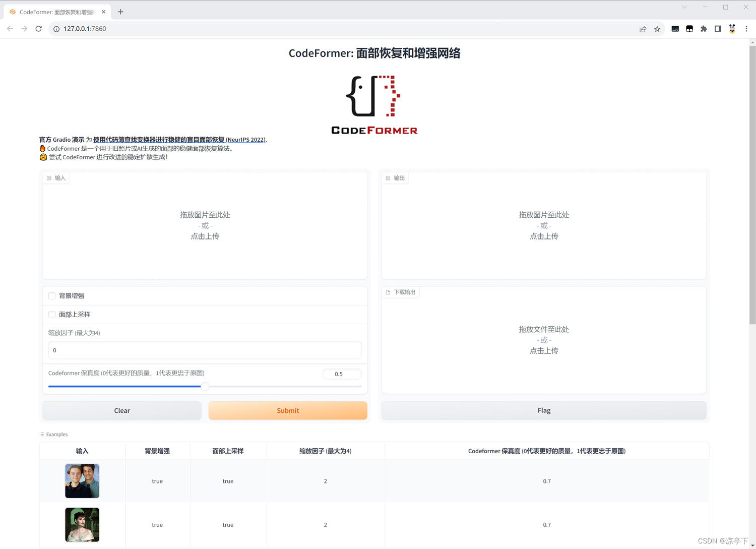Open the NeurIPS 2022 paper link
The image size is (756, 549).
[179, 140]
